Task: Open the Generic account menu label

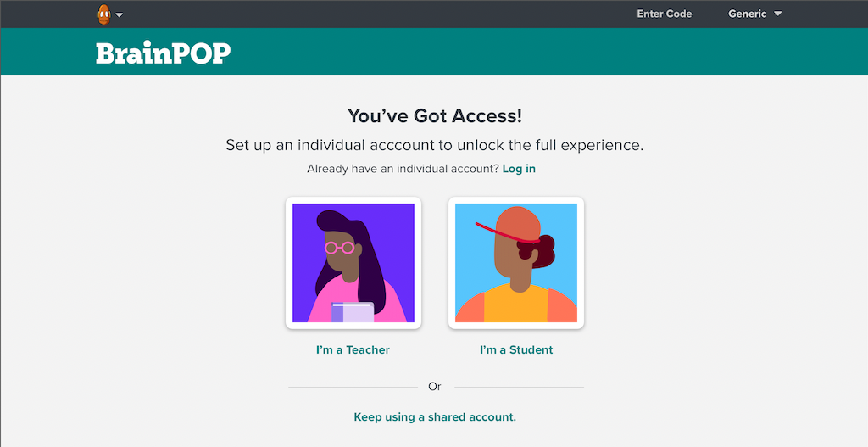Action: (748, 14)
